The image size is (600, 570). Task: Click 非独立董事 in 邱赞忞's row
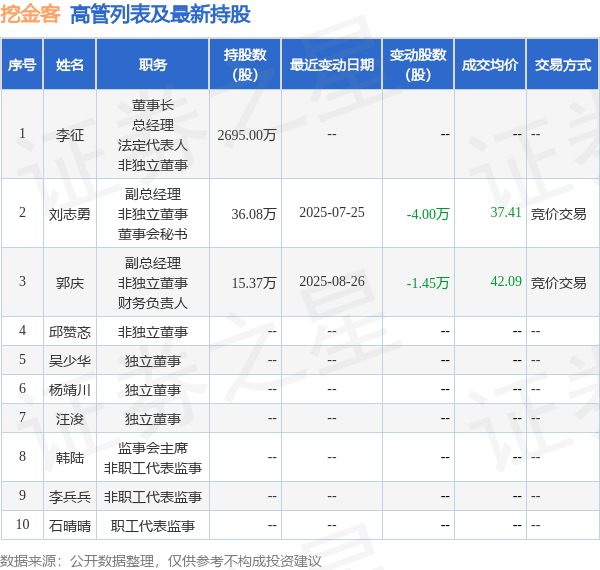point(153,332)
